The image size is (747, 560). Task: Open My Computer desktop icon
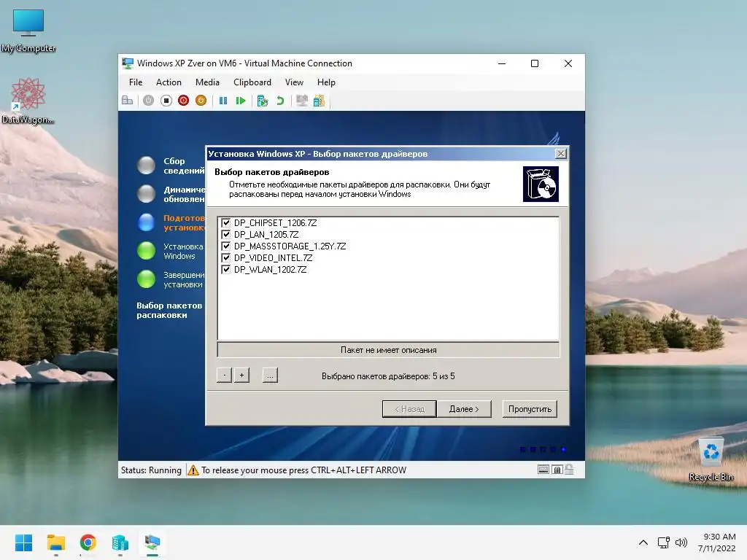coord(28,31)
